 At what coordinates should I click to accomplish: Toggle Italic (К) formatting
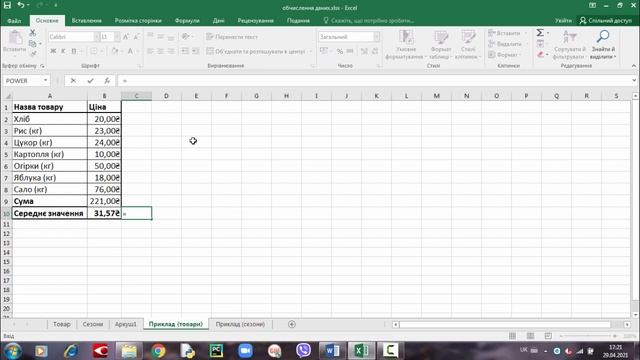coord(63,51)
